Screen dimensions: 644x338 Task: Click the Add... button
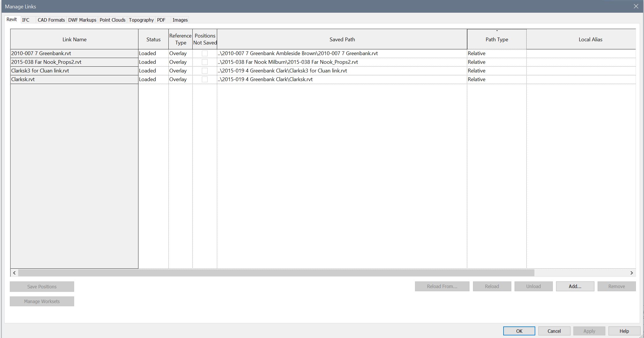coord(575,286)
